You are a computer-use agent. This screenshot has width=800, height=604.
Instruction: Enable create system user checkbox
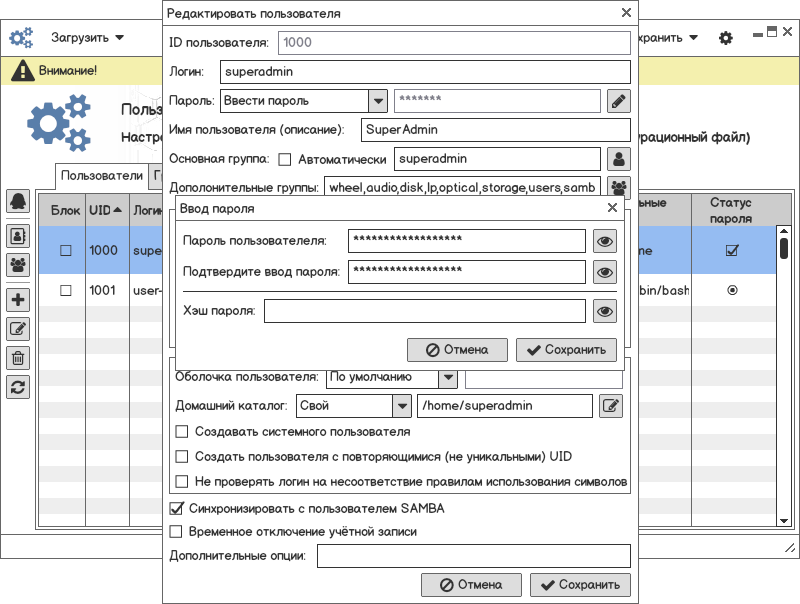182,432
